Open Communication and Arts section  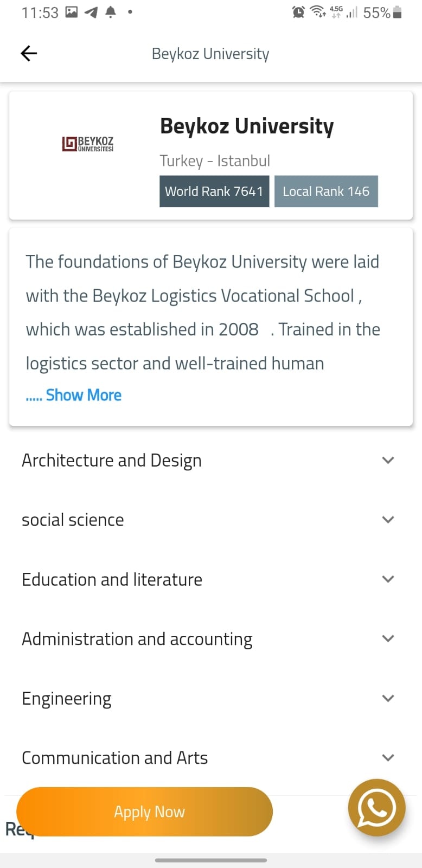pos(115,757)
